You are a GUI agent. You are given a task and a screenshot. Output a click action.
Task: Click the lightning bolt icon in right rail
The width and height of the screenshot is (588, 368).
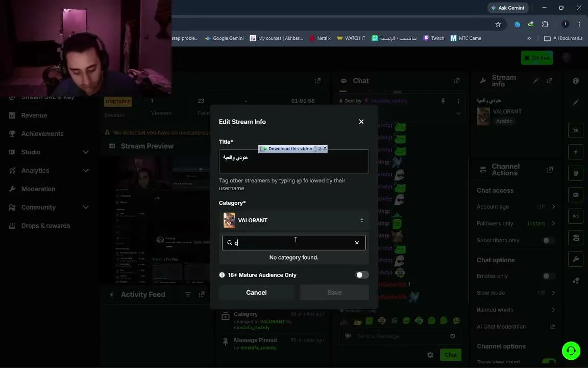[x=576, y=152]
